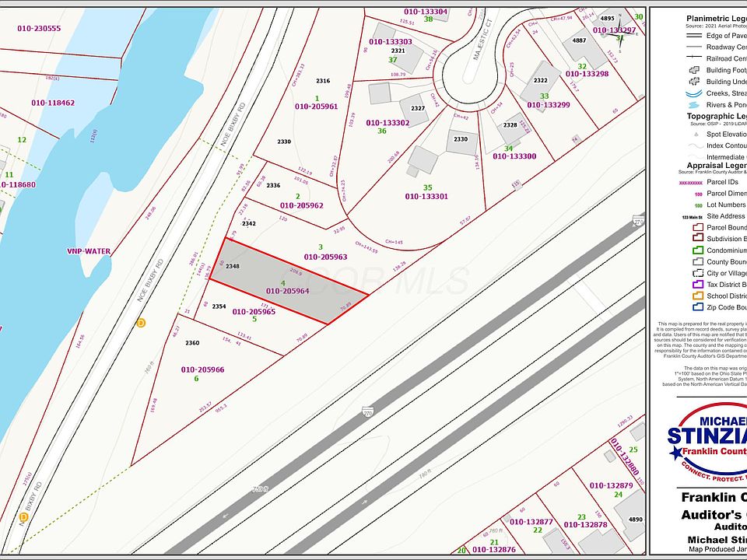This screenshot has height=560, width=747.
Task: Click the orange D marker at bottom-left road
Action: point(23,516)
